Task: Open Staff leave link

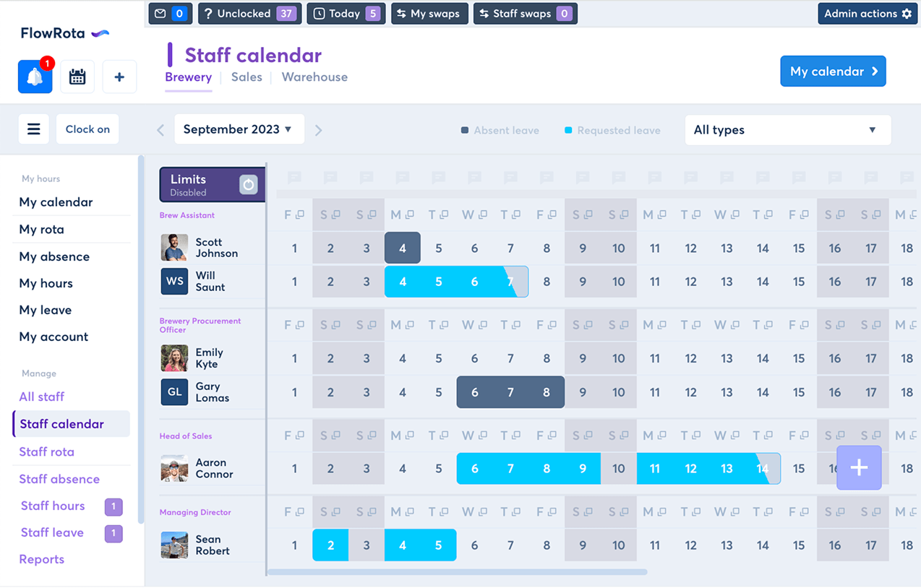Action: (x=52, y=532)
